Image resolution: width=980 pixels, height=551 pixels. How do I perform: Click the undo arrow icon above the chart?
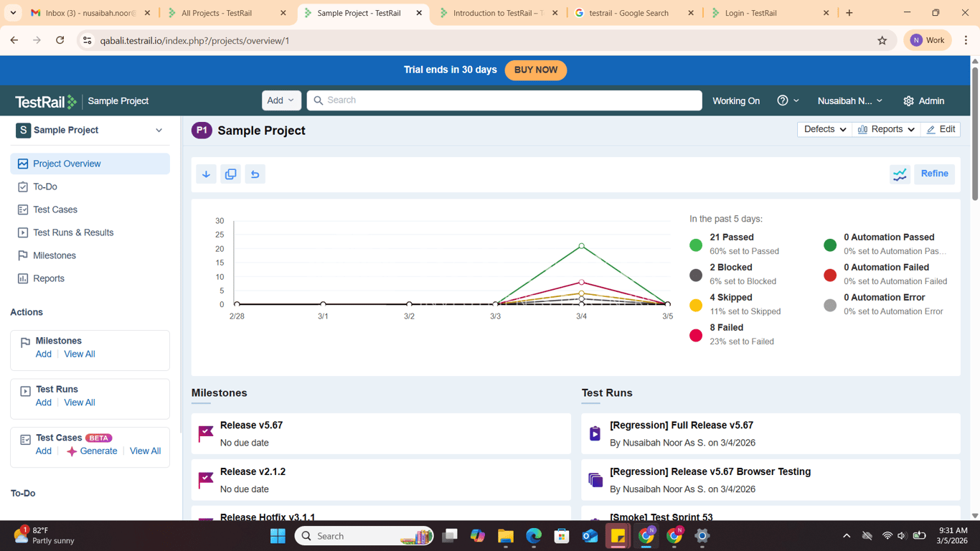(255, 174)
